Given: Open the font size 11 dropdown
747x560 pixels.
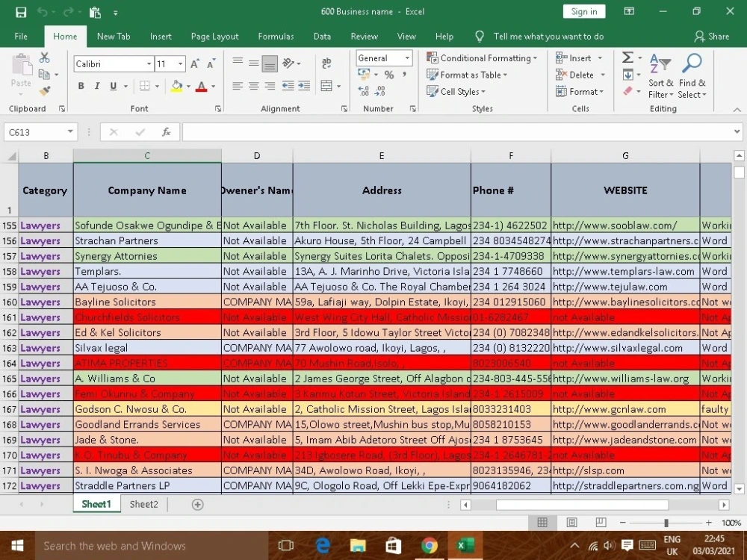Looking at the screenshot, I should coord(181,63).
